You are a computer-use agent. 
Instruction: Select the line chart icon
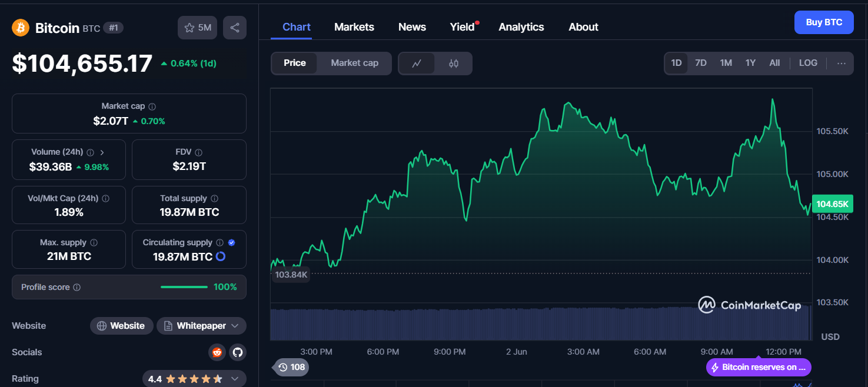[417, 64]
